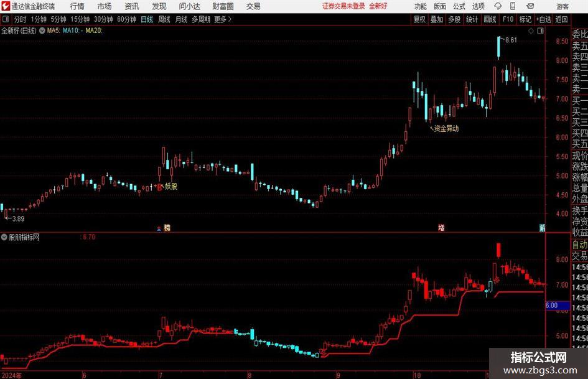Click the 通达信 app logo icon
This screenshot has height=379, width=588.
pos(5,6)
